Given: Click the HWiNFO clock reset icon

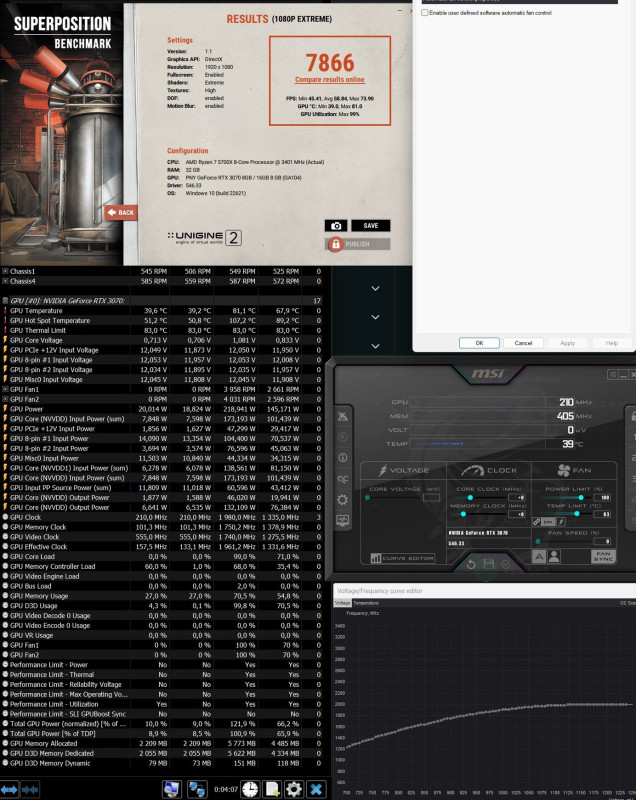Looking at the screenshot, I should coord(250,789).
